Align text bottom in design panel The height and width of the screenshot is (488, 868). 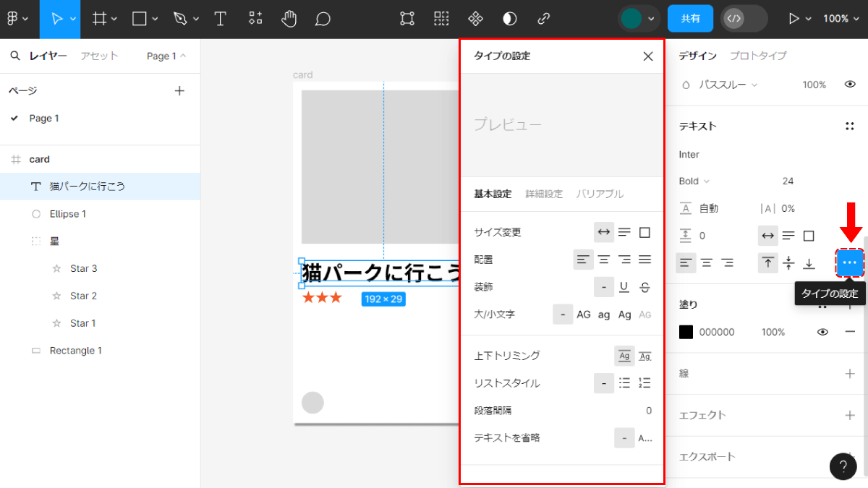[809, 263]
